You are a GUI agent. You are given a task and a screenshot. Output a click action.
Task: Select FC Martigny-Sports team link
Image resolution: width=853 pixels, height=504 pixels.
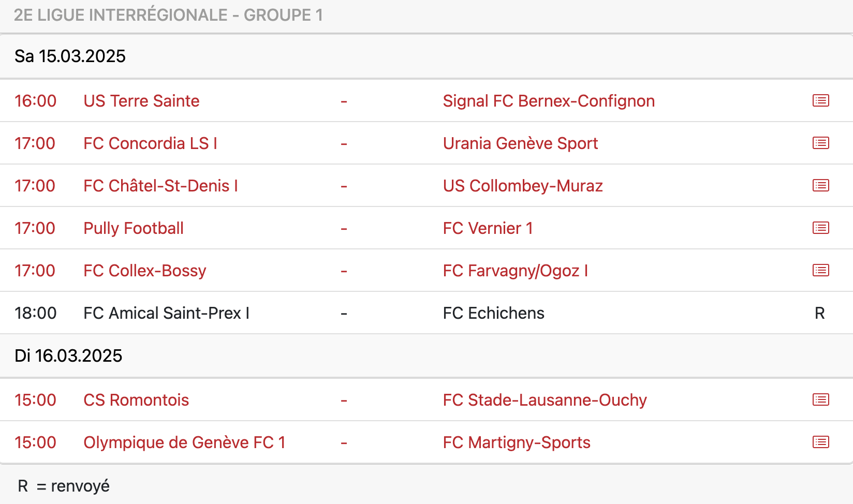pos(517,442)
